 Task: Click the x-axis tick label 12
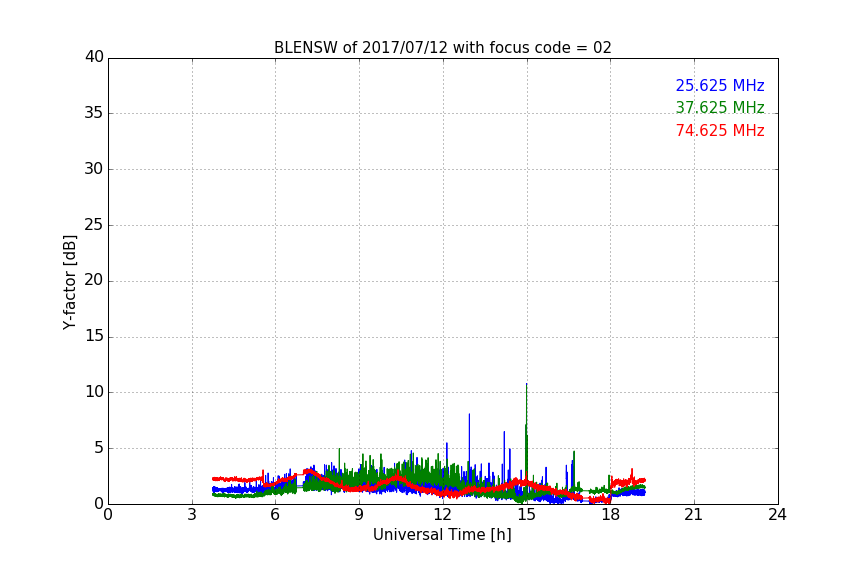coord(442,515)
